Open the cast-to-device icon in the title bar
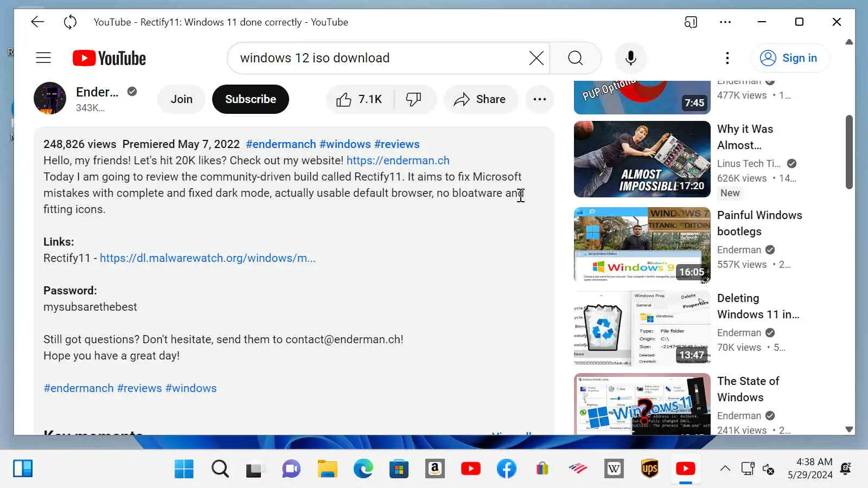The height and width of the screenshot is (488, 868). [x=691, y=22]
